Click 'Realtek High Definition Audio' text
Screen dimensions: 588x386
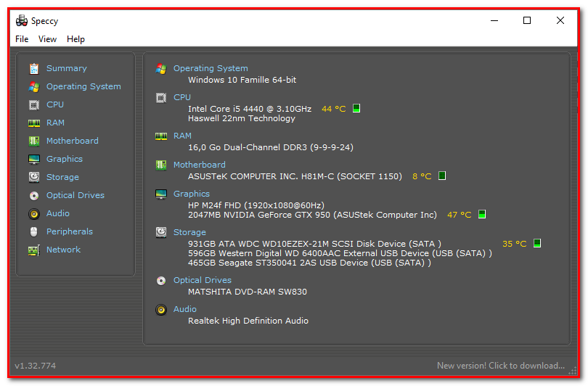point(248,321)
